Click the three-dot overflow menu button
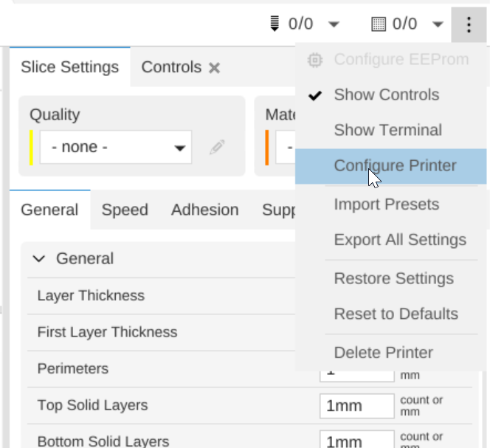The width and height of the screenshot is (490, 448). pyautogui.click(x=469, y=24)
